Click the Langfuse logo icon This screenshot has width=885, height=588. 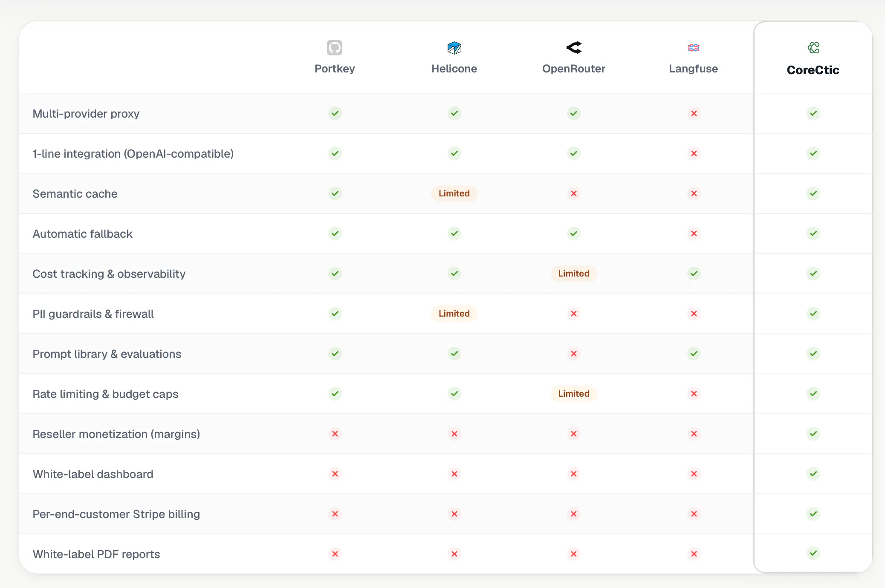694,48
